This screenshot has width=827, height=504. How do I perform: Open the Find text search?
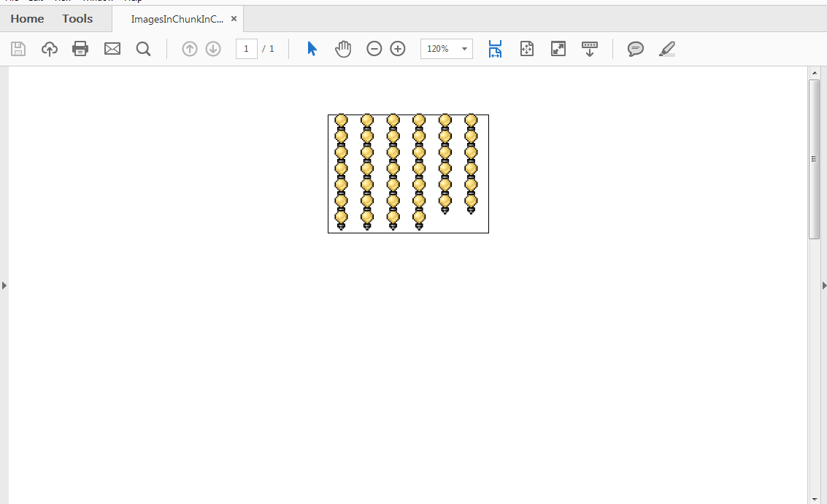144,49
